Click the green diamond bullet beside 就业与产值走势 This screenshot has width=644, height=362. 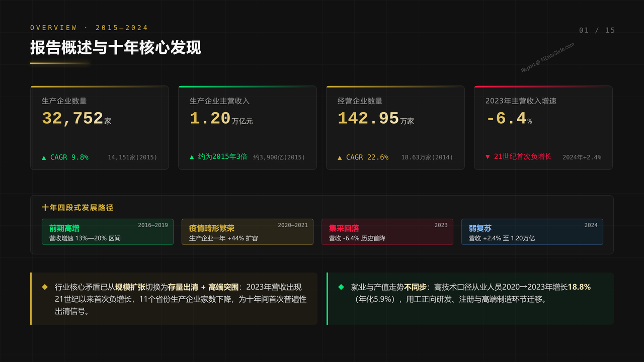tap(341, 287)
